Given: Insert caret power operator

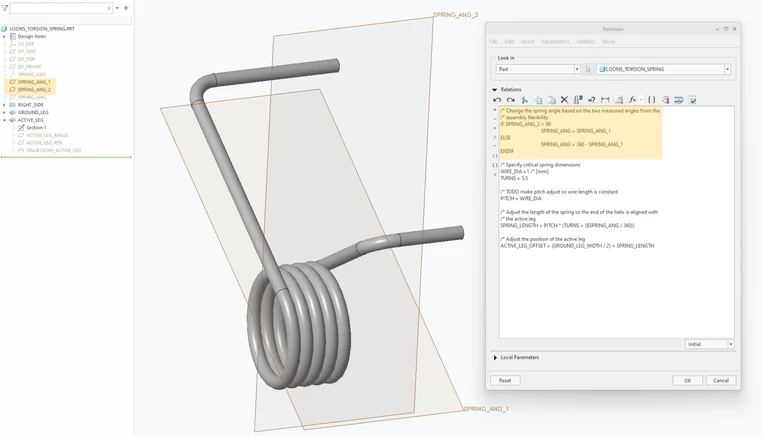Looking at the screenshot, I should click(495, 146).
